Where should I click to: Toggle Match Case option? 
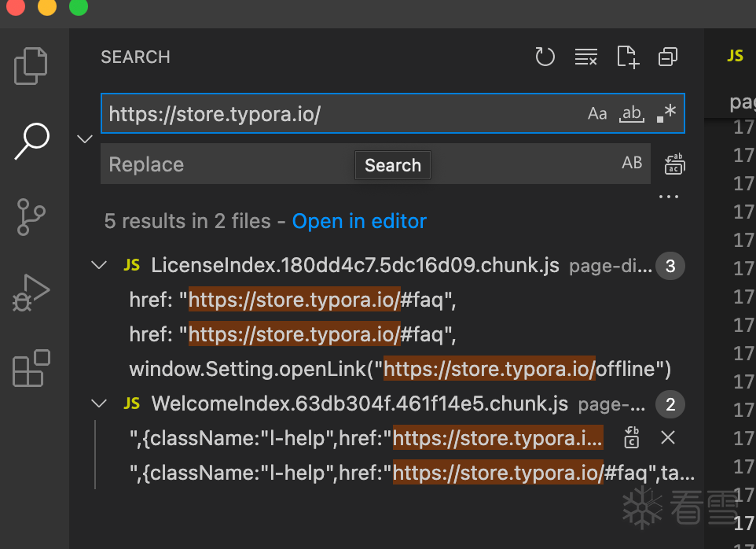(597, 113)
